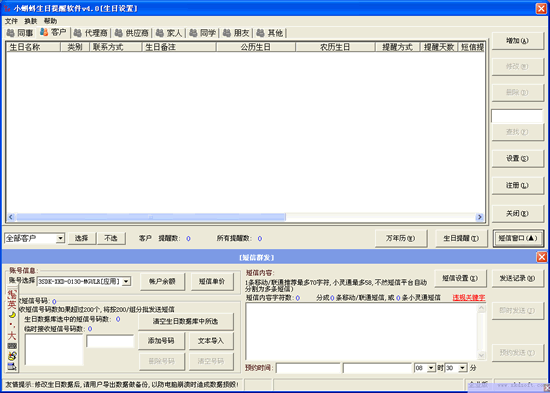Click 清空生日数据库中所选 button
The image size is (550, 393).
pyautogui.click(x=186, y=321)
